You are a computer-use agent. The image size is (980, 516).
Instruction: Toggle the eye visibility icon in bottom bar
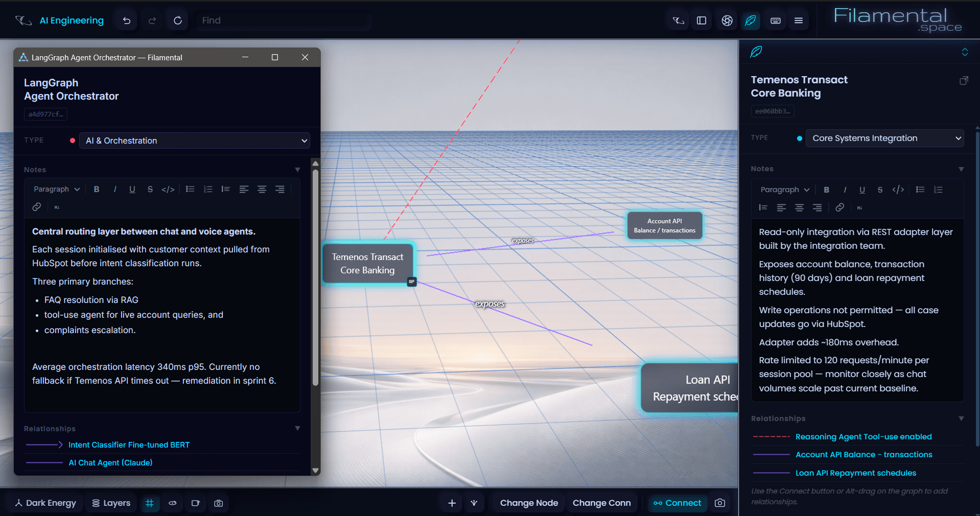(x=173, y=503)
